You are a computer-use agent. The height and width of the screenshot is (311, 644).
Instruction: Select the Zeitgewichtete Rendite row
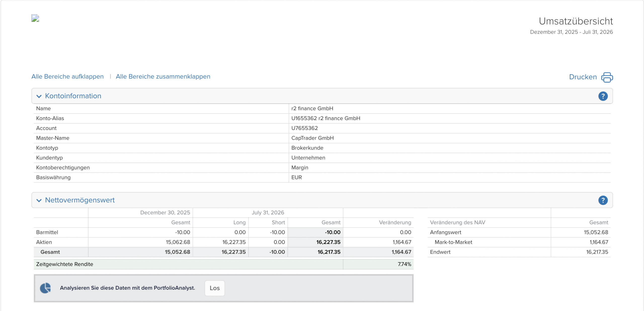point(223,264)
